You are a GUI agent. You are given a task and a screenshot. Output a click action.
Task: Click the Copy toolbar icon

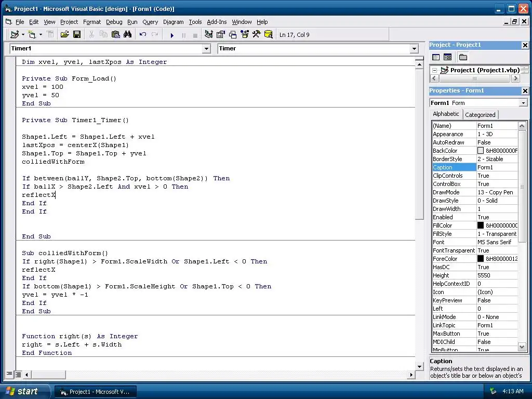(x=103, y=34)
